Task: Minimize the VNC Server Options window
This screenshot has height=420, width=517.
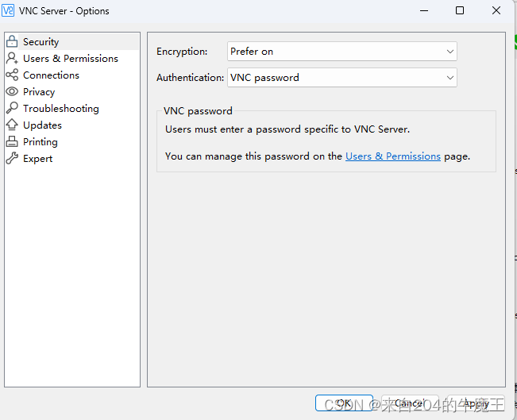Action: tap(424, 10)
